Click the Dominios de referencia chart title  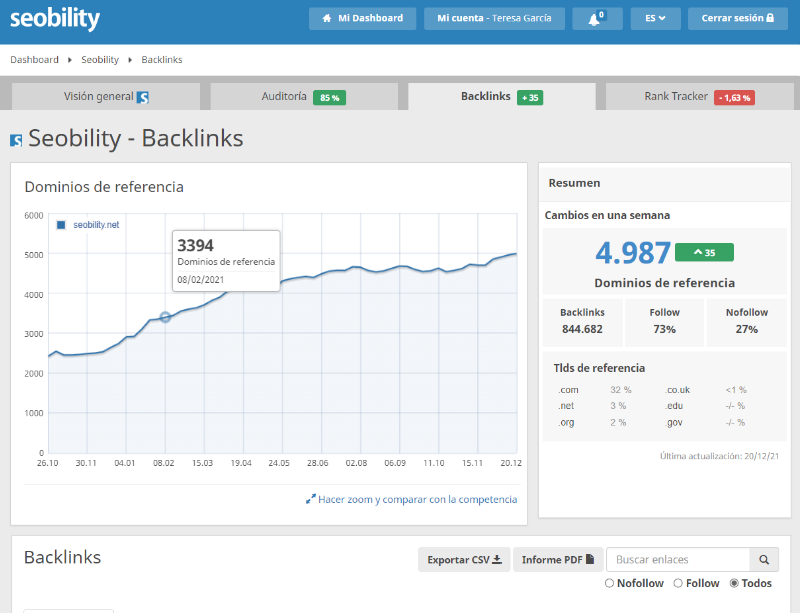(x=104, y=187)
